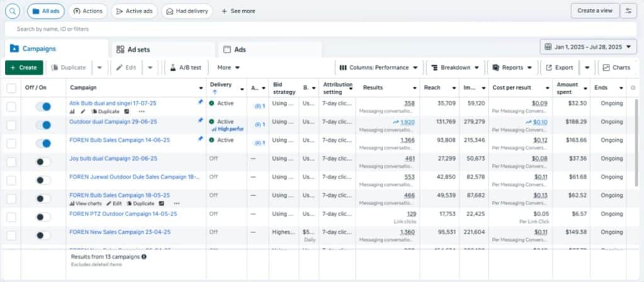Click pin icon on Atik Bulb campaign row
Screen dimensions: 644x282
(201, 102)
